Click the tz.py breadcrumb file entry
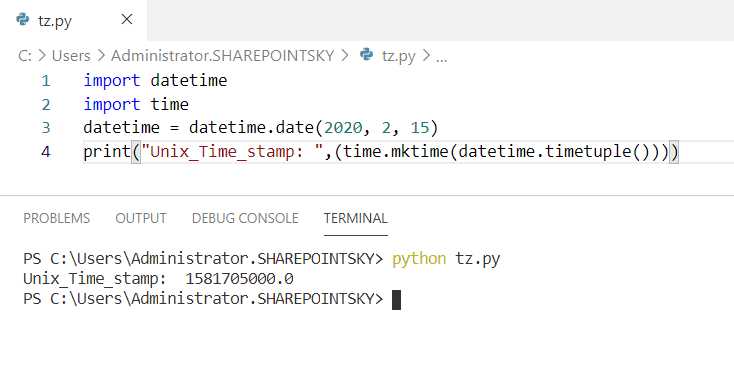The image size is (734, 377). click(398, 56)
